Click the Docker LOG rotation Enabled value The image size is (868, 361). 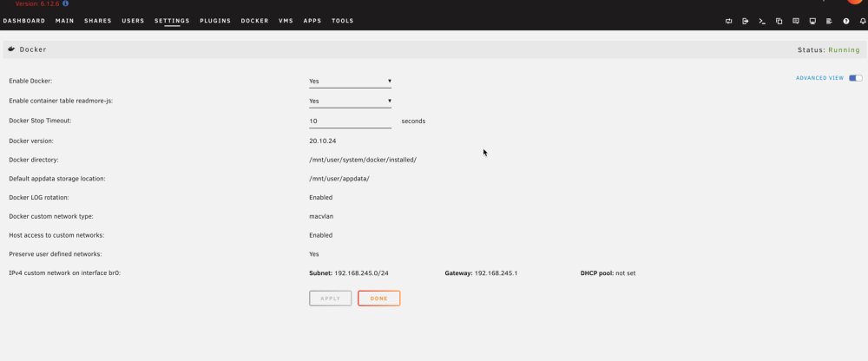point(321,198)
